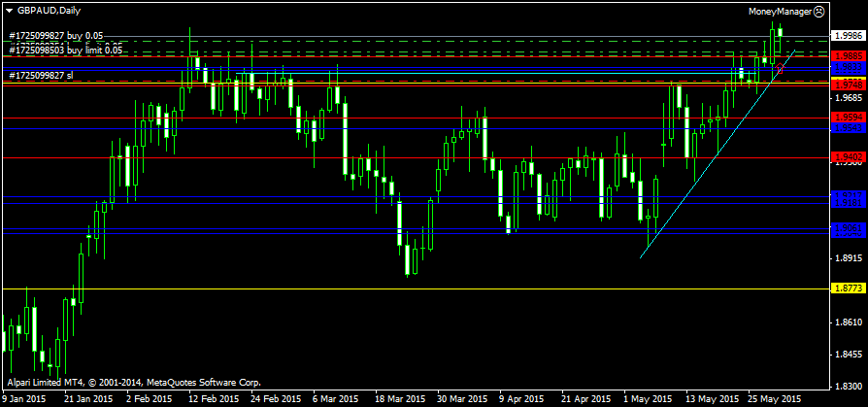
Task: Click the red price tag 1.9885
Action: [x=849, y=56]
